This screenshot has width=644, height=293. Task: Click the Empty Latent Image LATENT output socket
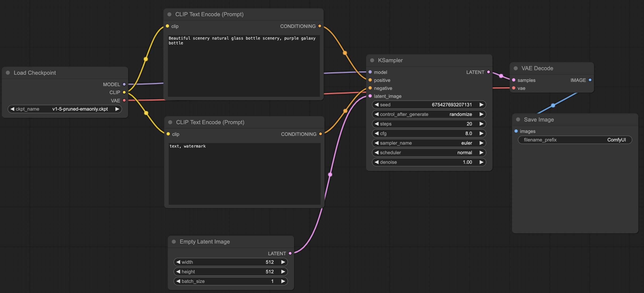pos(290,253)
